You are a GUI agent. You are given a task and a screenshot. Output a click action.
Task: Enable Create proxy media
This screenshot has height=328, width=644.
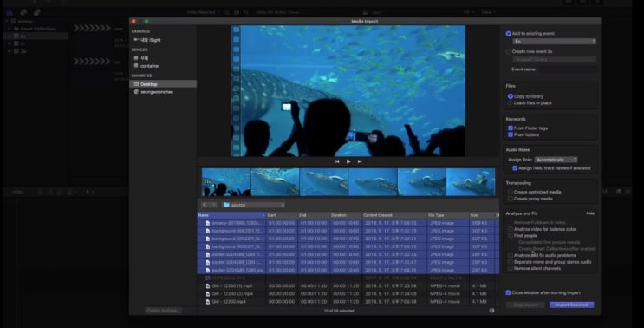[x=511, y=199]
